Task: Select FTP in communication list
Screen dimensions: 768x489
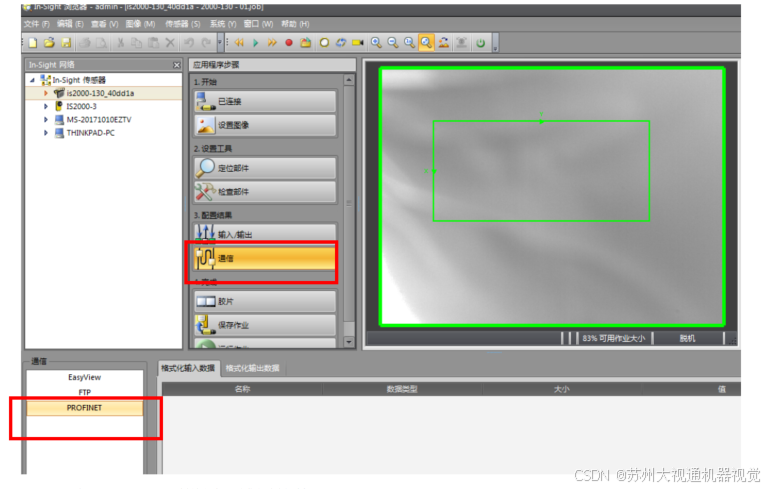Action: coord(84,392)
